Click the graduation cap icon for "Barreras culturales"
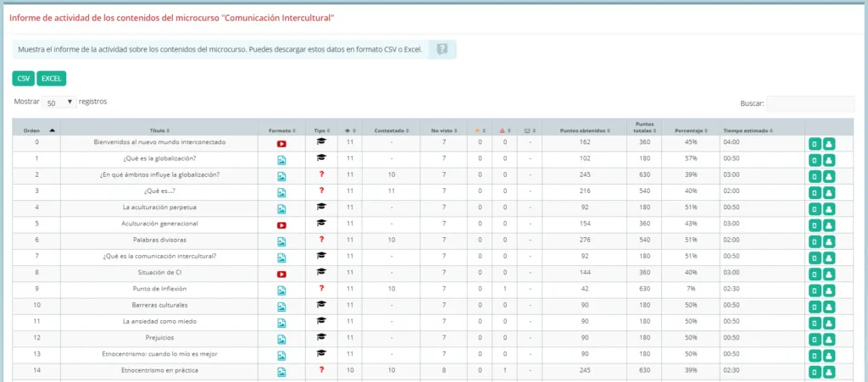 click(x=321, y=304)
